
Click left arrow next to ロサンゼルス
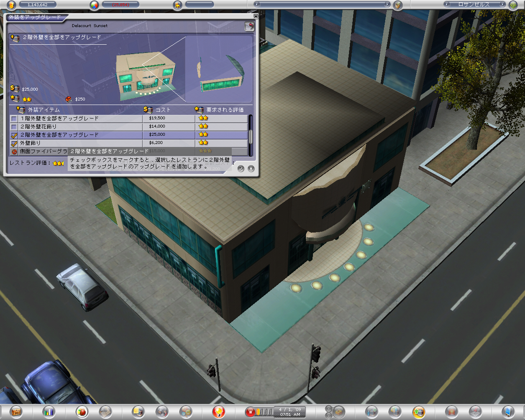click(x=447, y=5)
